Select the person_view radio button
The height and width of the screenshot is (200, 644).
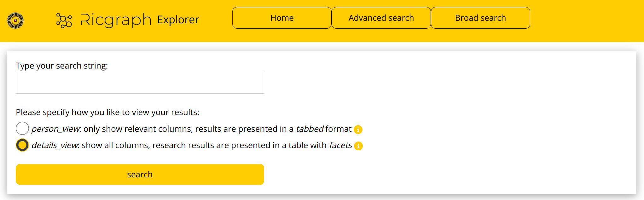[x=22, y=129]
